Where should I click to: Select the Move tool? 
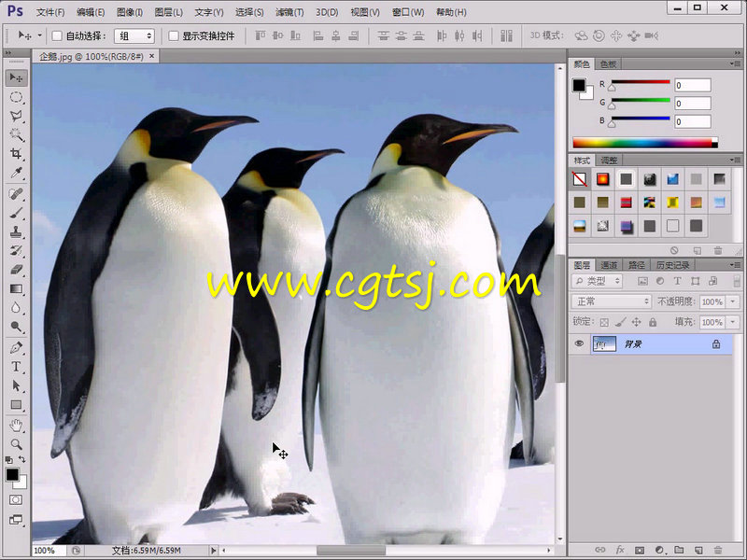(14, 77)
